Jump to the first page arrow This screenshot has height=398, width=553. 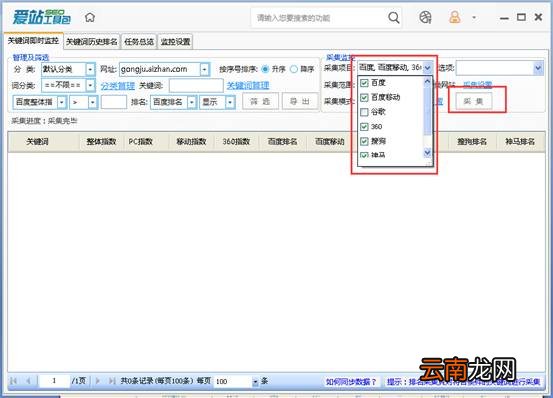pyautogui.click(x=14, y=381)
